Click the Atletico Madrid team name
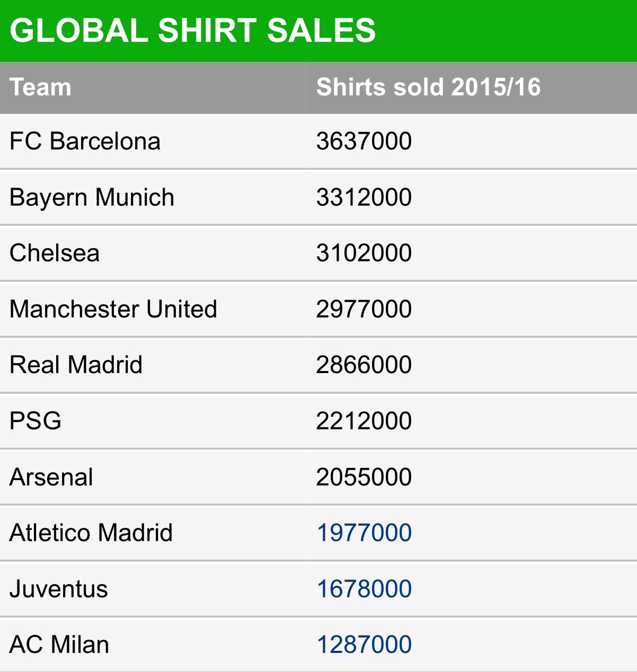Viewport: 637px width, 672px height. coord(91,533)
